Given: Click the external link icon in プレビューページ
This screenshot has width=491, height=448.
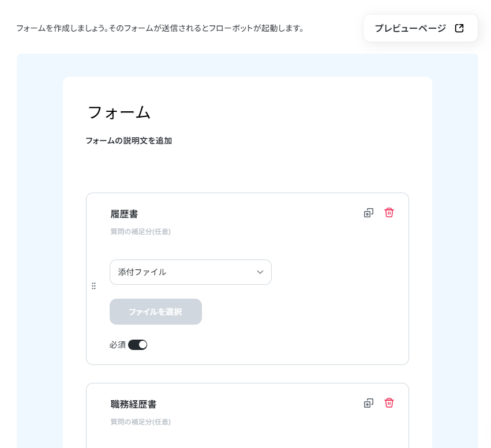Looking at the screenshot, I should coord(459,28).
